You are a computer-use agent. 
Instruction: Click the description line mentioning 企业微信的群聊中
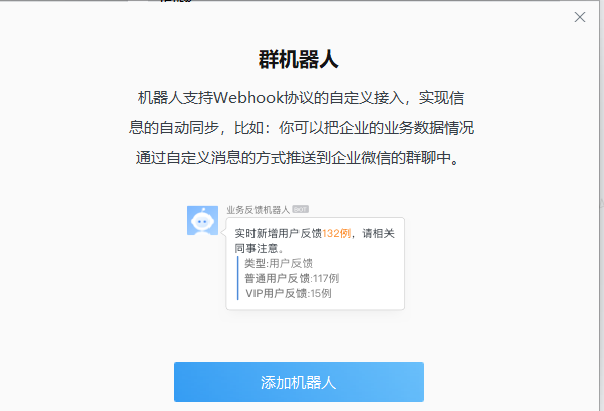click(297, 158)
